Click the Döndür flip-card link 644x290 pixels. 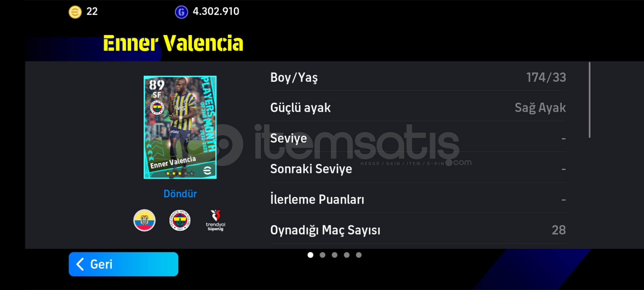180,194
